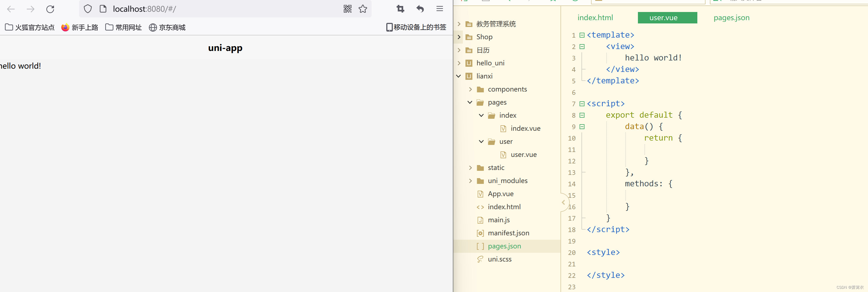Expand the components folder
Viewport: 868px width, 292px height.
(470, 89)
